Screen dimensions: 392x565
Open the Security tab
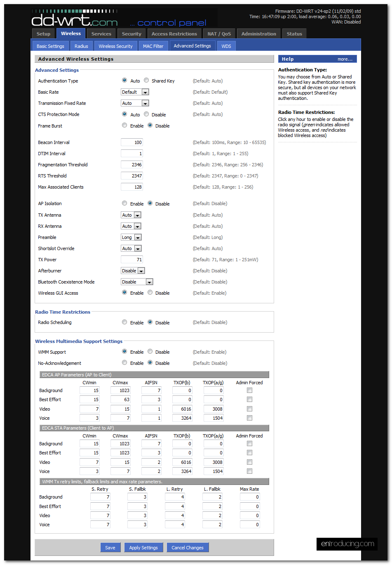coord(131,34)
